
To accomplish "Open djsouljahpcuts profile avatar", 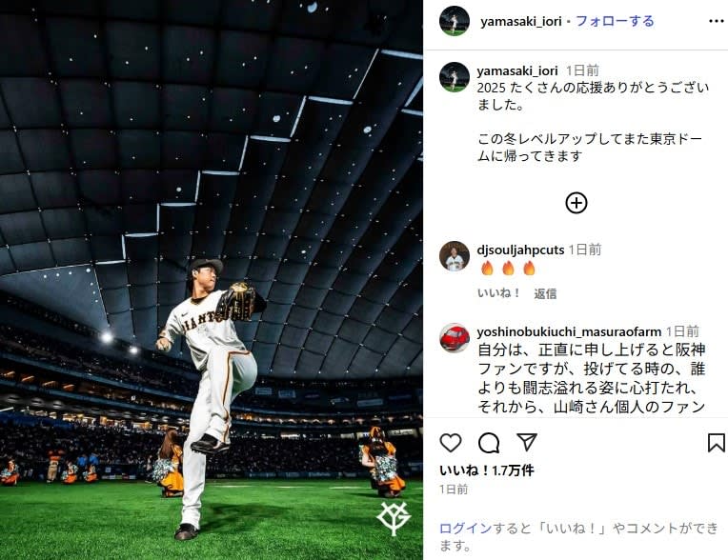I will pos(455,255).
